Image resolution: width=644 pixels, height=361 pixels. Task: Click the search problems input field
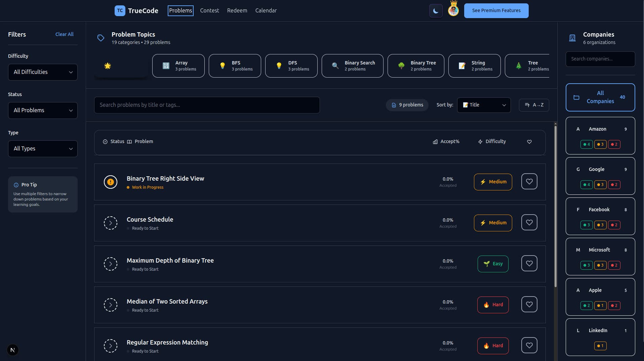[x=207, y=105]
